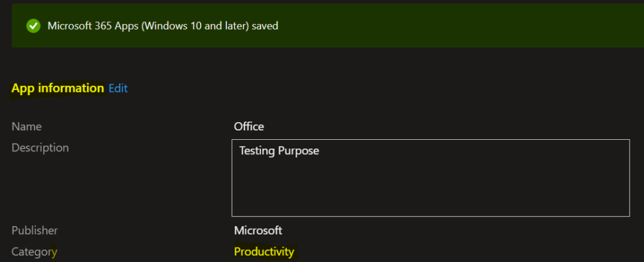Click the word 'Testing' in description box

click(257, 151)
